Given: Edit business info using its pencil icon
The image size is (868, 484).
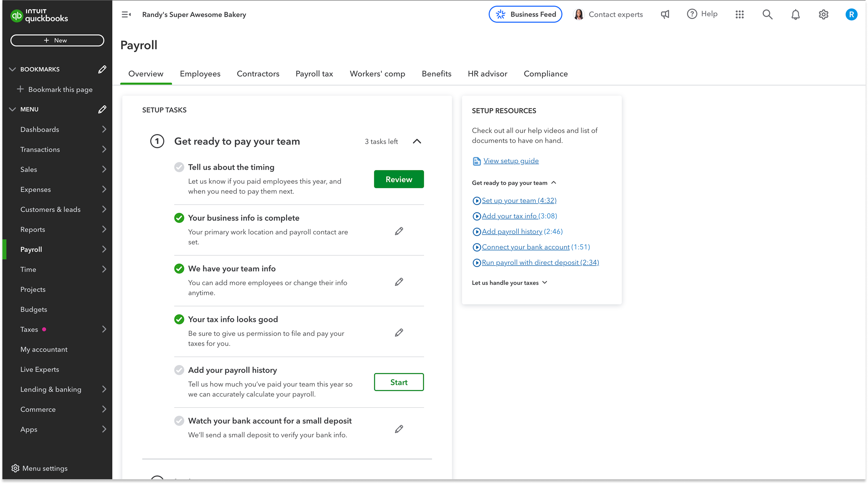Looking at the screenshot, I should pos(399,231).
